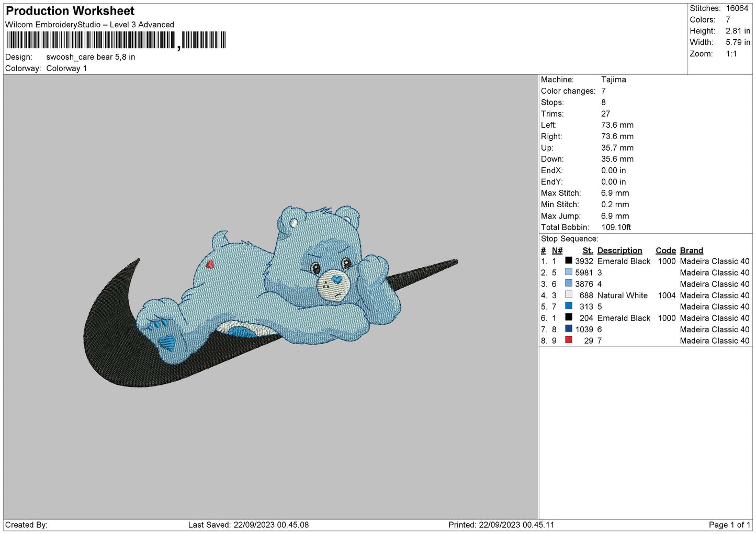This screenshot has width=756, height=534.
Task: Click the Stitches count 16064
Action: [x=737, y=8]
